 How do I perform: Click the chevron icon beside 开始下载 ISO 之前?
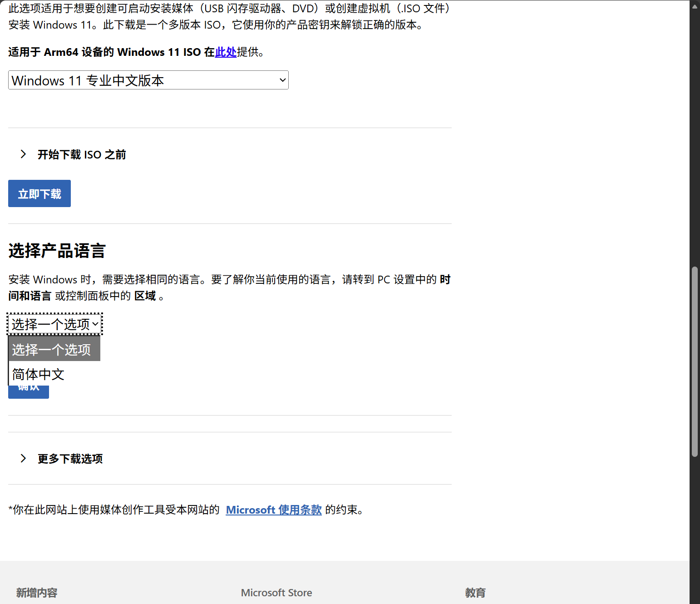click(x=23, y=154)
